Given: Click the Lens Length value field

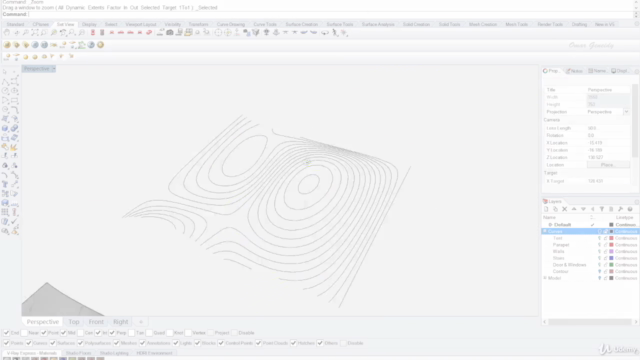Looking at the screenshot, I should click(x=607, y=128).
